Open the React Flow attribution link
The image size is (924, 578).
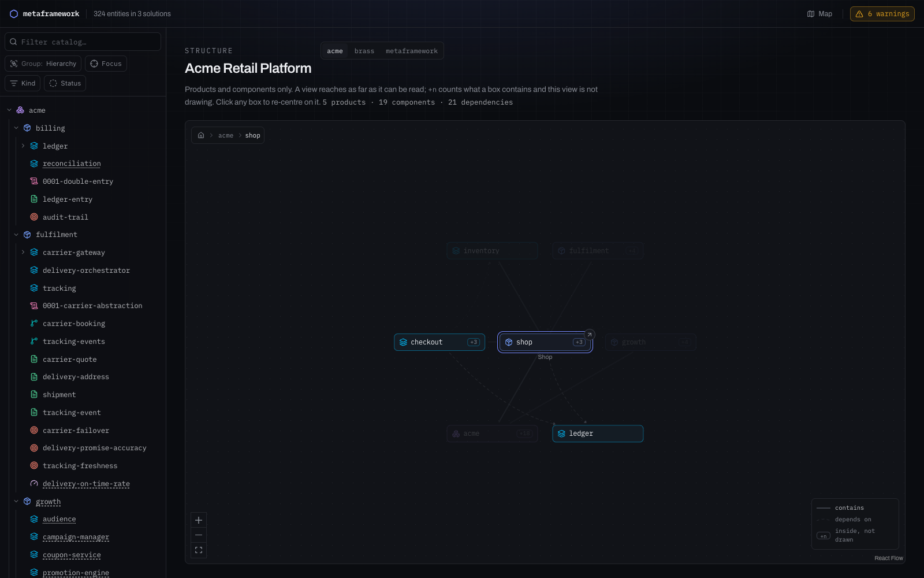pyautogui.click(x=888, y=558)
